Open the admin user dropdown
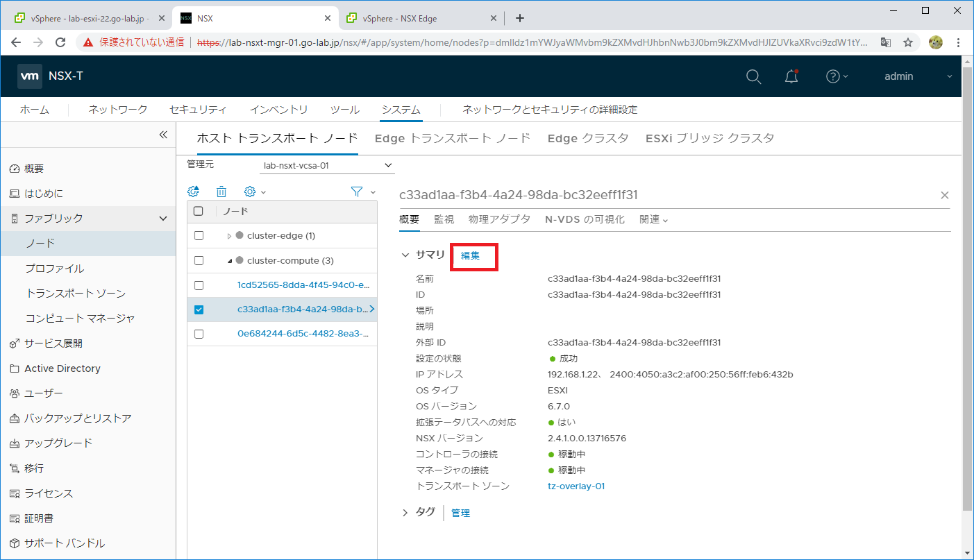This screenshot has width=974, height=560. click(918, 76)
